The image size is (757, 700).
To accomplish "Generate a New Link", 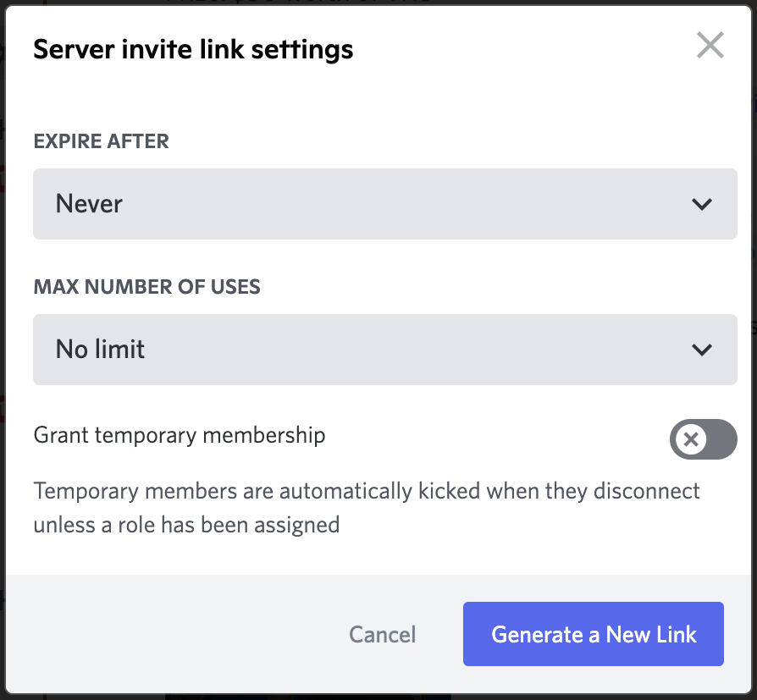I will 594,634.
